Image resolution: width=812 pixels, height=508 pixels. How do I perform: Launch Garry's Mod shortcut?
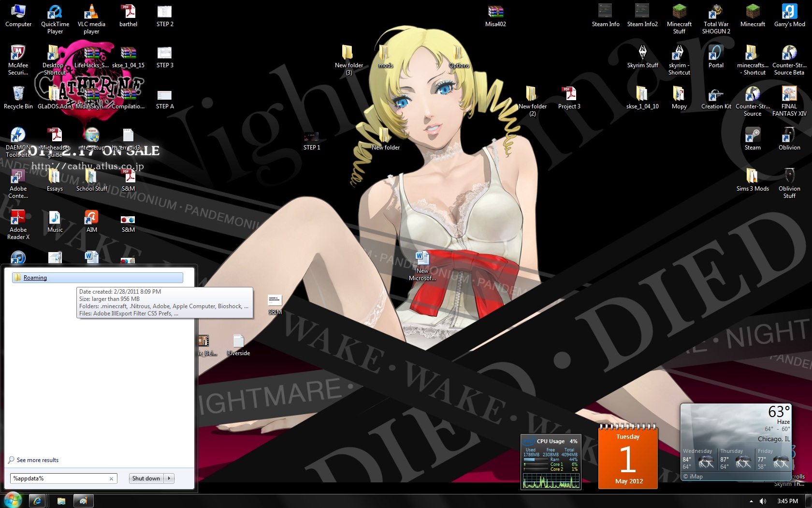(789, 15)
